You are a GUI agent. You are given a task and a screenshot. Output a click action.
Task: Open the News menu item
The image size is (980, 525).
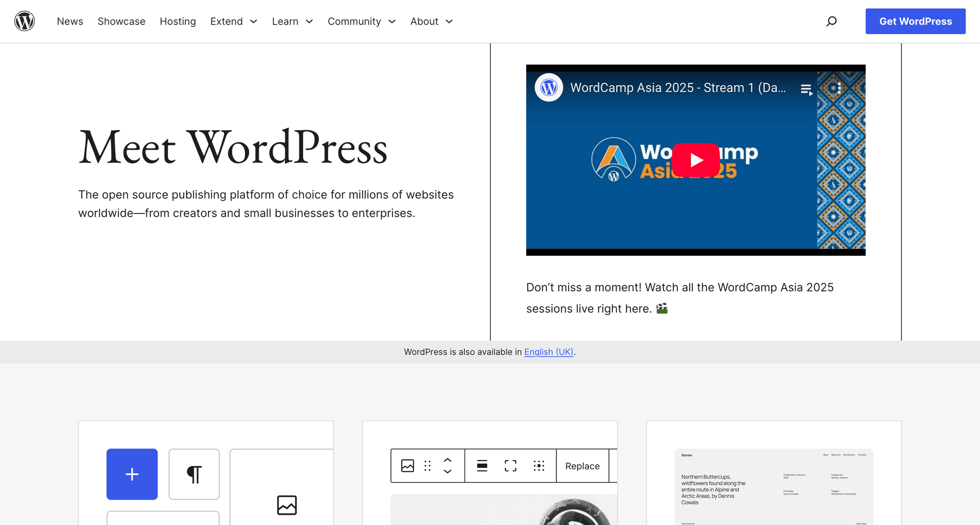point(70,21)
